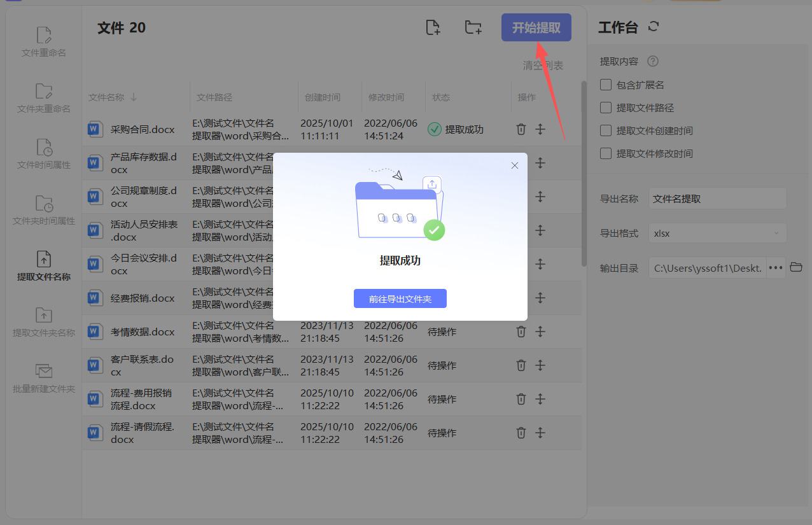
Task: Delete the 流程-费用报销流程.docx row
Action: (521, 399)
